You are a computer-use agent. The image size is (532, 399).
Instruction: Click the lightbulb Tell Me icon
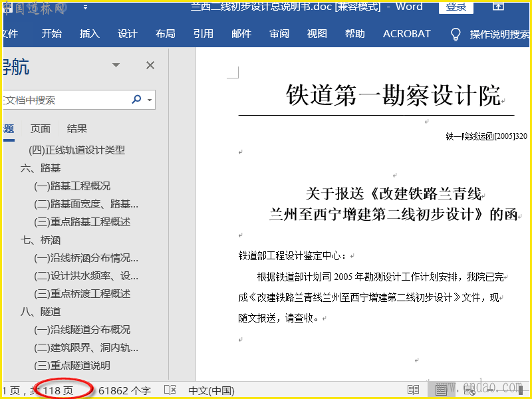[x=456, y=35]
